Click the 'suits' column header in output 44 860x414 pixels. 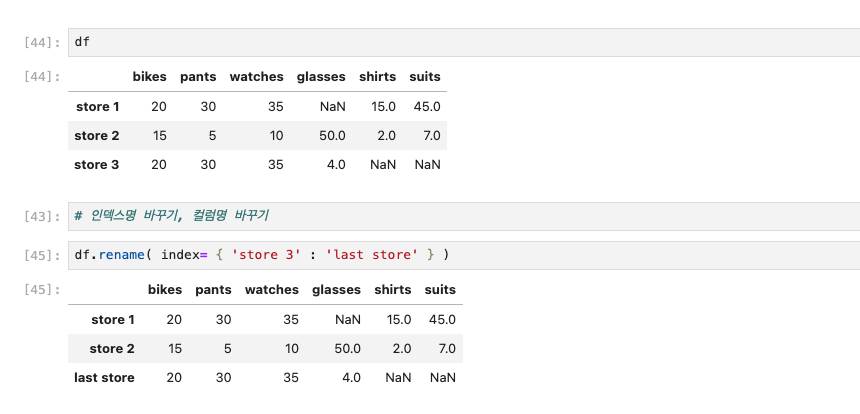point(425,77)
